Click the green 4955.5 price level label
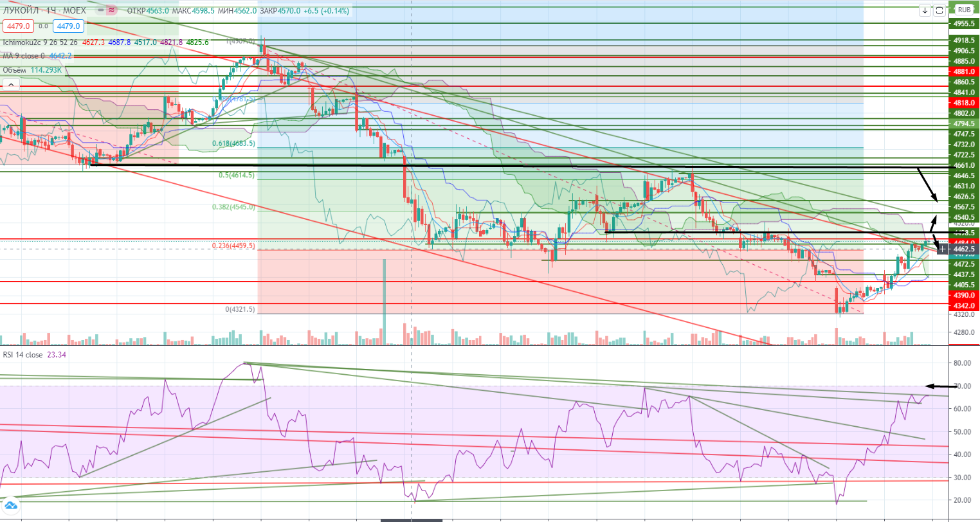 [x=965, y=24]
